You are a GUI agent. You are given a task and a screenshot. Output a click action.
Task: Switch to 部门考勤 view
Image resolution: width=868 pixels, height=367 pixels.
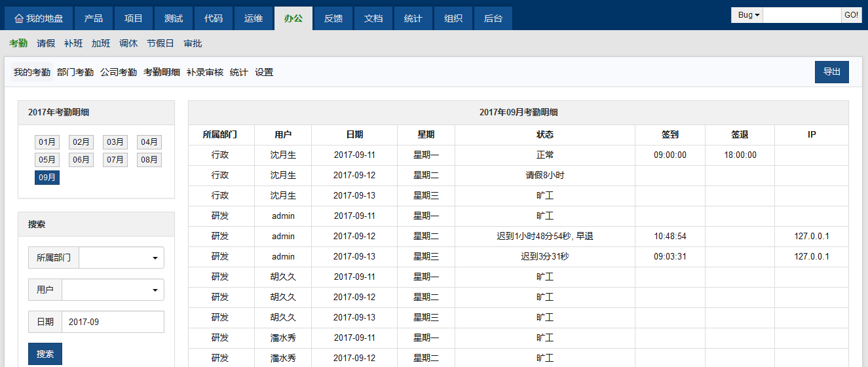click(75, 72)
